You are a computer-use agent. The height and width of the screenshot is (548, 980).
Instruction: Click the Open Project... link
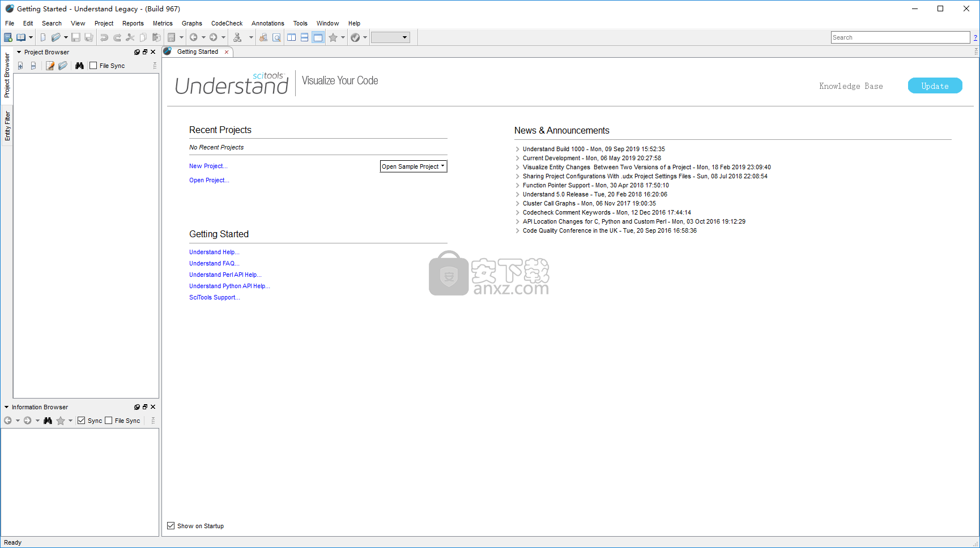click(209, 180)
